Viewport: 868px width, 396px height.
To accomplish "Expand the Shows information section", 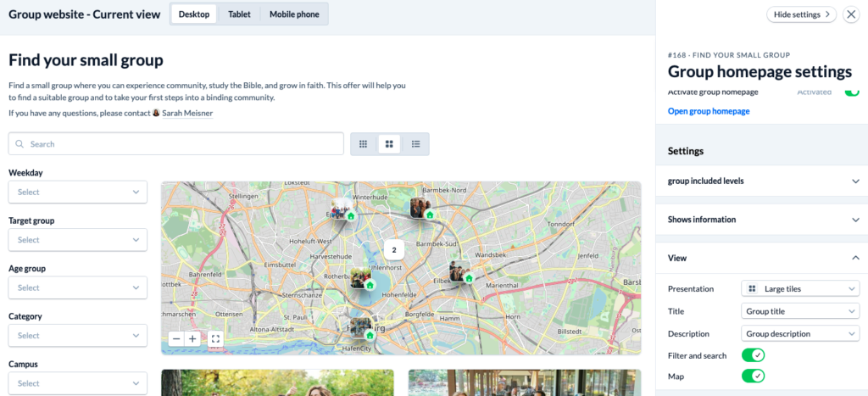I will (x=762, y=220).
